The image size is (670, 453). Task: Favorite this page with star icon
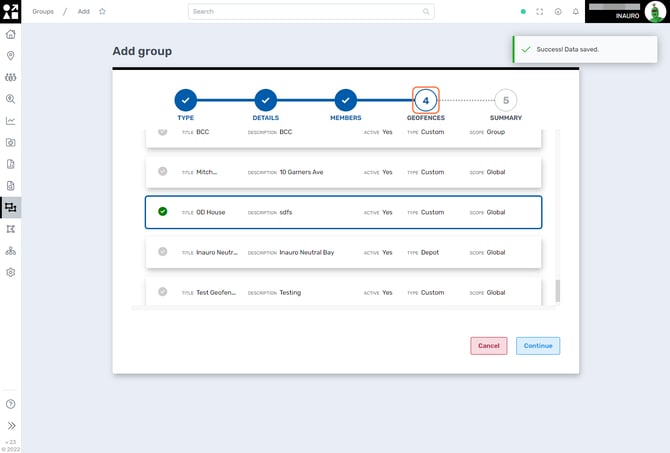(102, 12)
